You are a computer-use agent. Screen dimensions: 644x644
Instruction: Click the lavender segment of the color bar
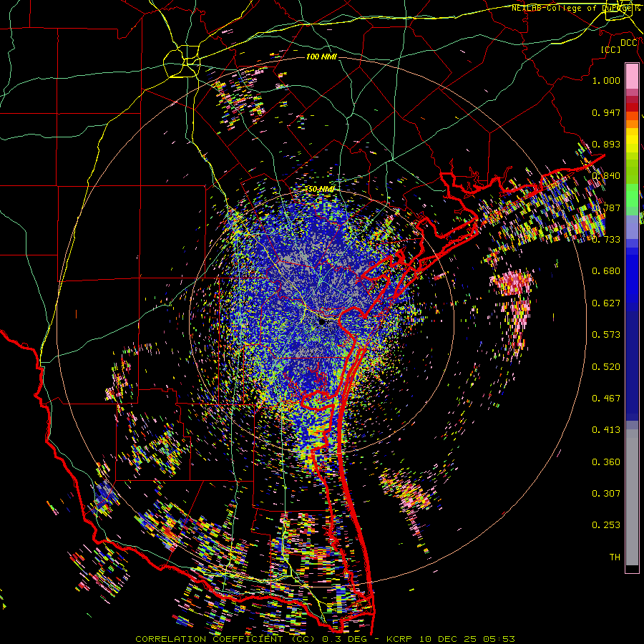[632, 227]
